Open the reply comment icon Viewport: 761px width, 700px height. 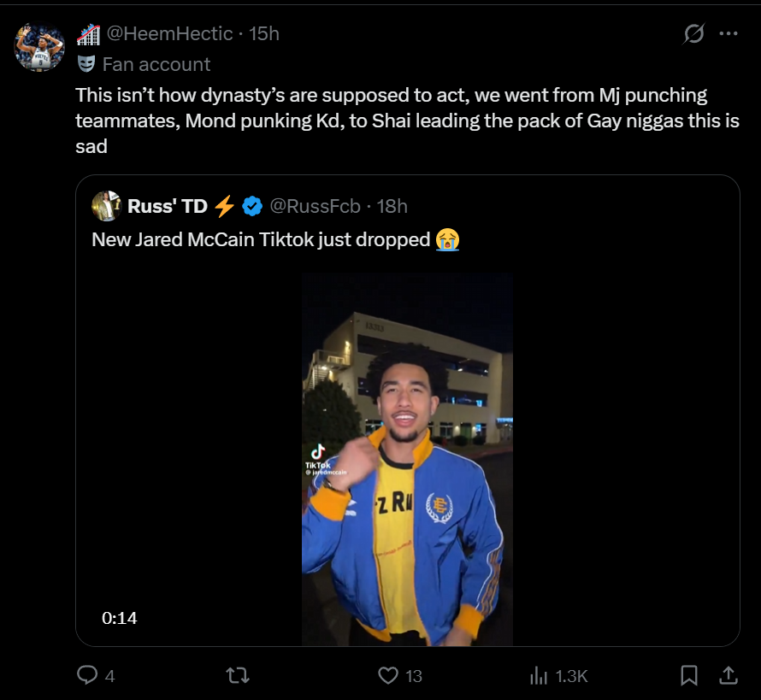pos(87,675)
